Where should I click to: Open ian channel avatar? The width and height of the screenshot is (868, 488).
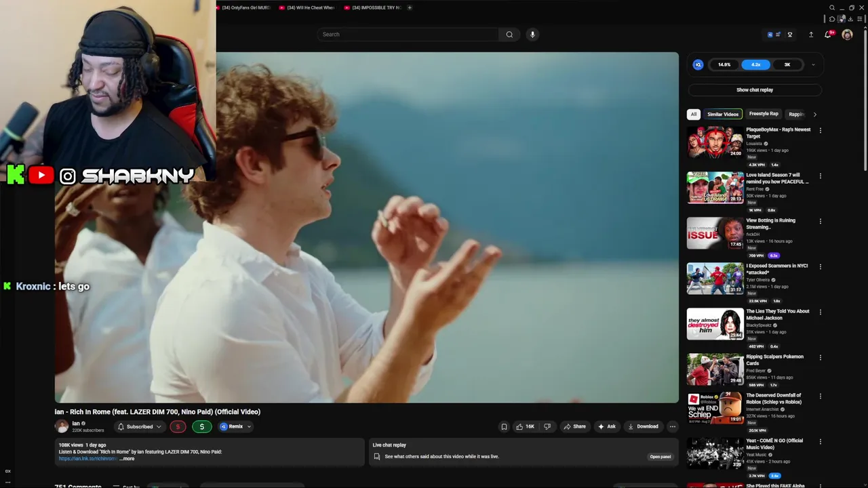click(62, 426)
